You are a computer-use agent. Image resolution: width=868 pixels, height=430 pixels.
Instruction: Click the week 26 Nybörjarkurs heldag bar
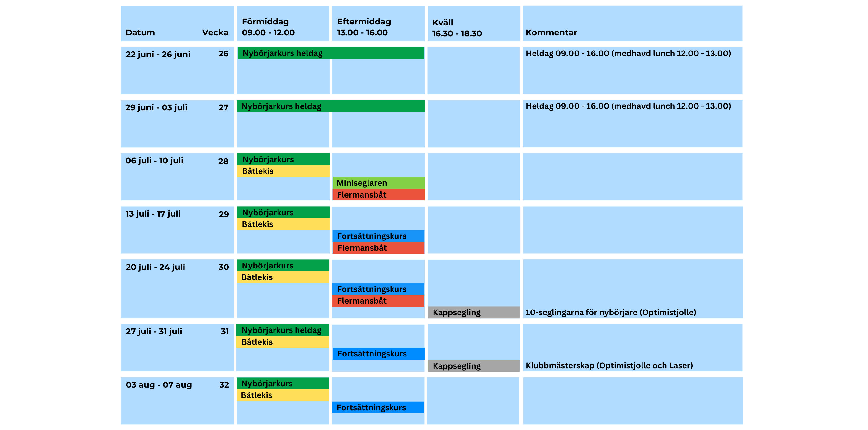pyautogui.click(x=330, y=53)
